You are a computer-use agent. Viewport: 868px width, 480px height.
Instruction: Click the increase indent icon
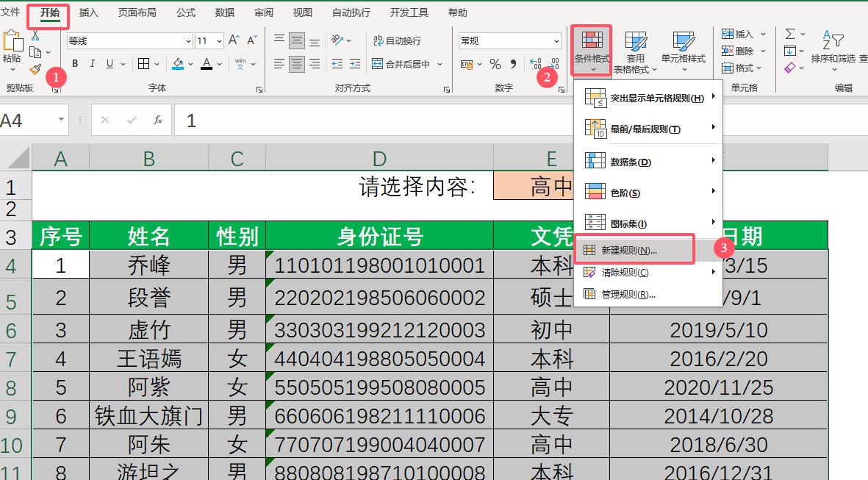[355, 64]
